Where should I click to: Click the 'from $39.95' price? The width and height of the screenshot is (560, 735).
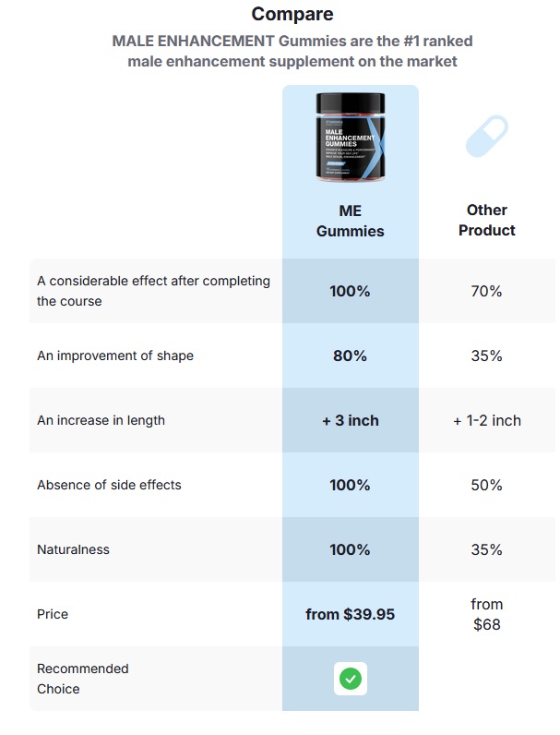pyautogui.click(x=350, y=614)
